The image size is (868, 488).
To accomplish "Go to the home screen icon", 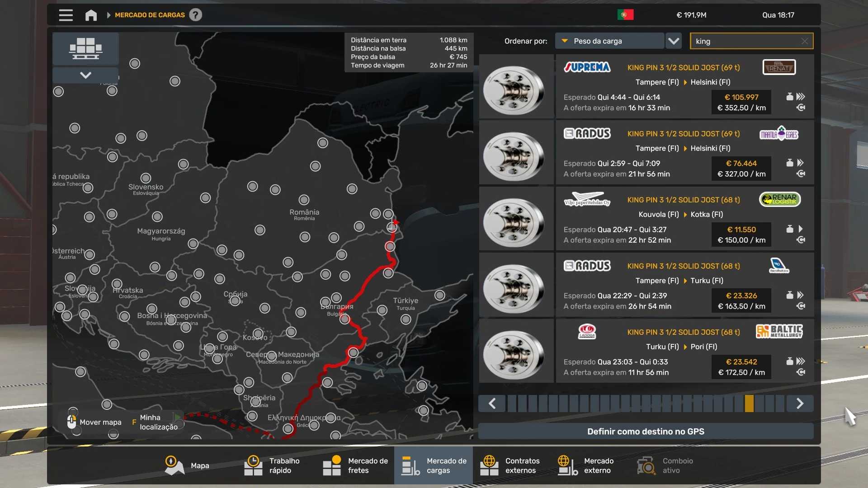I will pos(91,15).
